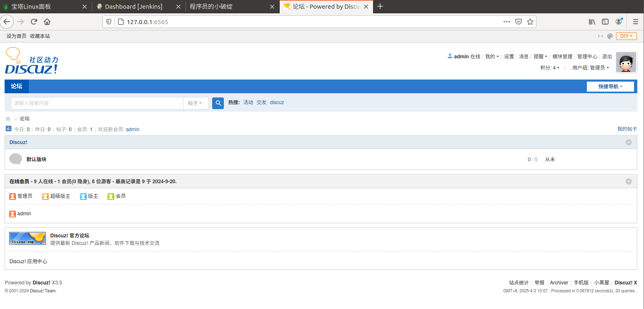Viewport: 644px width, 309px height.
Task: Open the page actions three-dots icon
Action: pyautogui.click(x=507, y=22)
